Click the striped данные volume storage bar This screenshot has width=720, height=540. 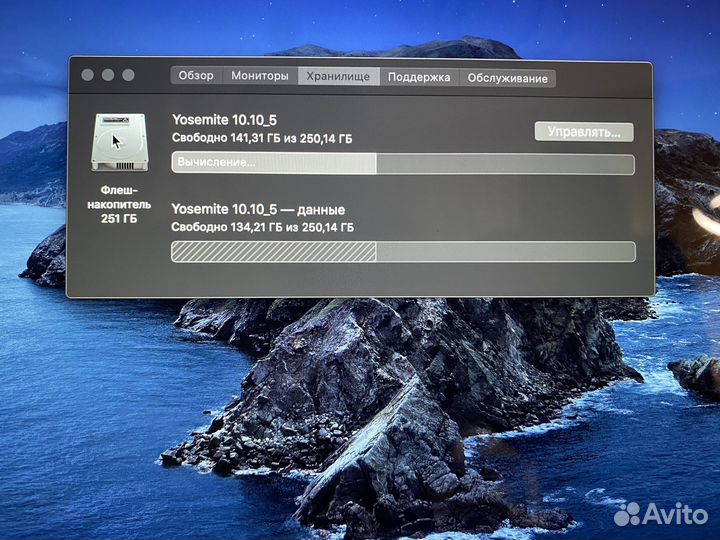point(403,252)
